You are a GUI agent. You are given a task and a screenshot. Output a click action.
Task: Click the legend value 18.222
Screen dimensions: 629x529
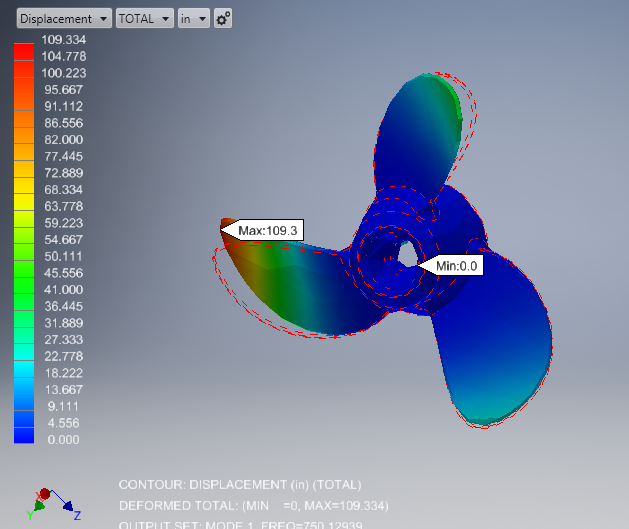64,373
